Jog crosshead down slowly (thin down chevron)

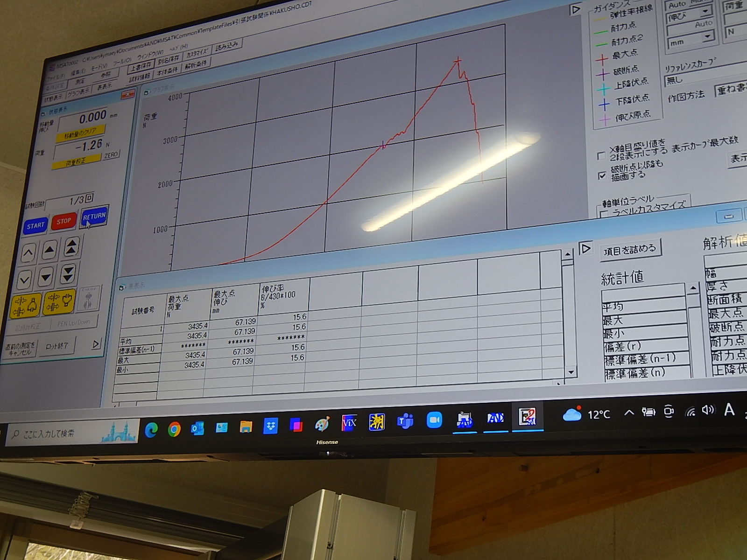point(25,280)
